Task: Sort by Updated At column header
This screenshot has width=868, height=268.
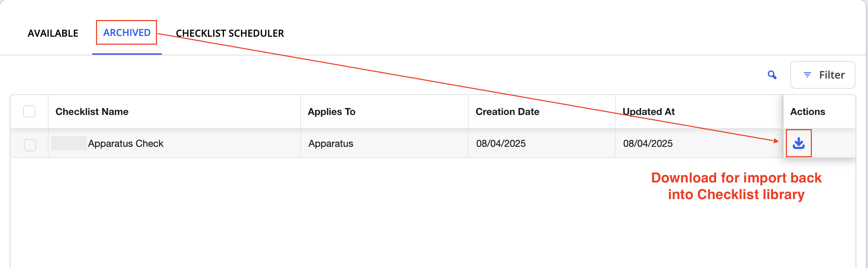Action: (649, 111)
